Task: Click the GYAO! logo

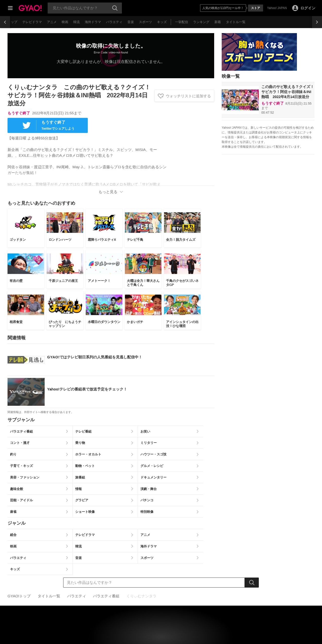Action: pyautogui.click(x=30, y=8)
